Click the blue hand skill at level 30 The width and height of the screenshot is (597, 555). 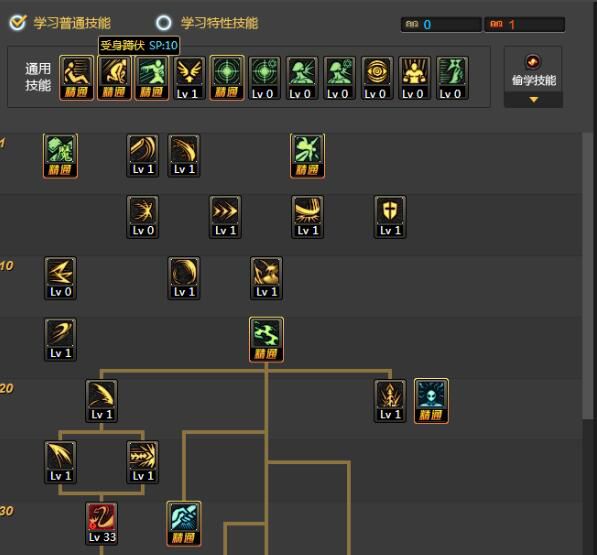click(x=184, y=523)
